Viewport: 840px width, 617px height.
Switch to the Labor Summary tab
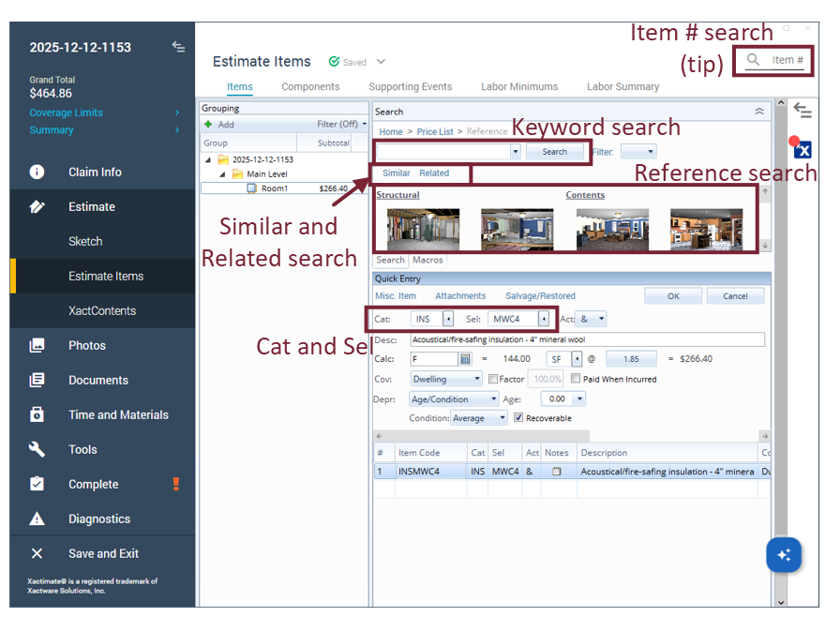[622, 87]
